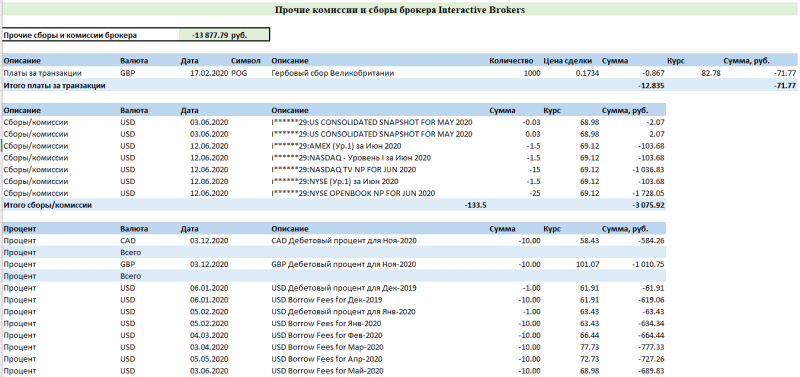Click the GBP Дебетовый процент для Ноя-2020 cell
This screenshot has height=377, width=800.
[344, 264]
